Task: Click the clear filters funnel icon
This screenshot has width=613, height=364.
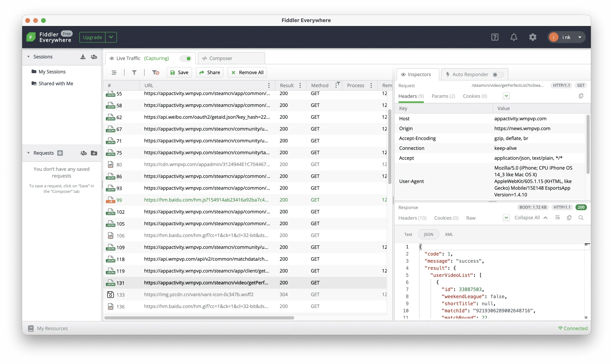Action: click(x=155, y=72)
